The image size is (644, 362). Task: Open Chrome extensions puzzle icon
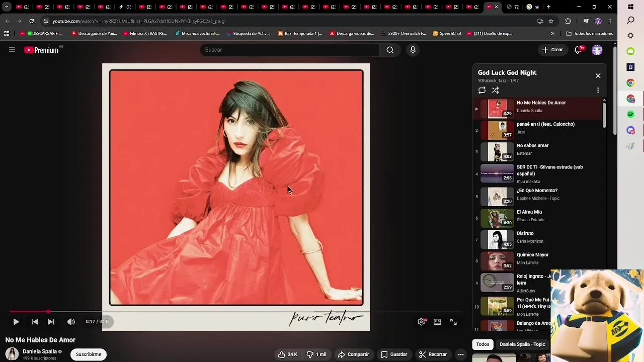(x=568, y=21)
